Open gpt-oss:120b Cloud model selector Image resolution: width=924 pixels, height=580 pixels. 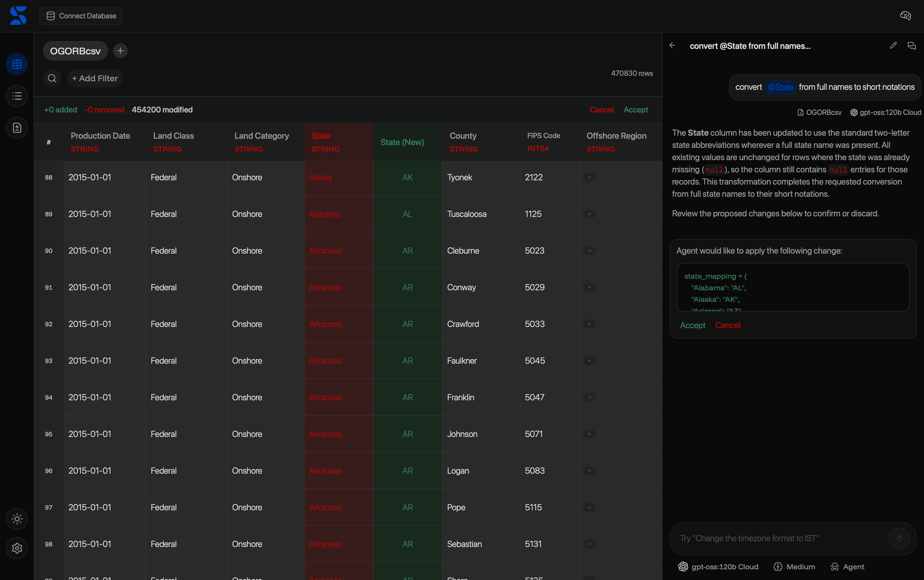[x=718, y=567]
